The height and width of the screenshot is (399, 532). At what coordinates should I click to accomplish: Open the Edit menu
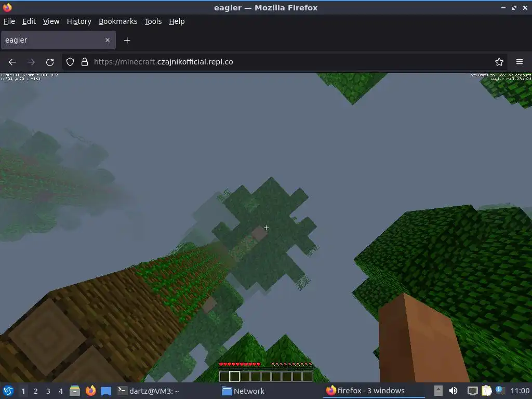pos(29,21)
